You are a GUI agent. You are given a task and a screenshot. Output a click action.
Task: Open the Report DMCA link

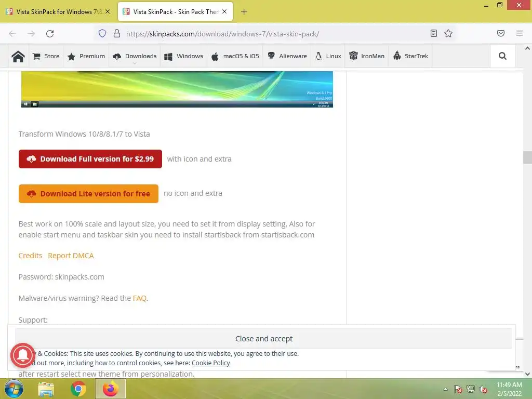click(x=71, y=256)
